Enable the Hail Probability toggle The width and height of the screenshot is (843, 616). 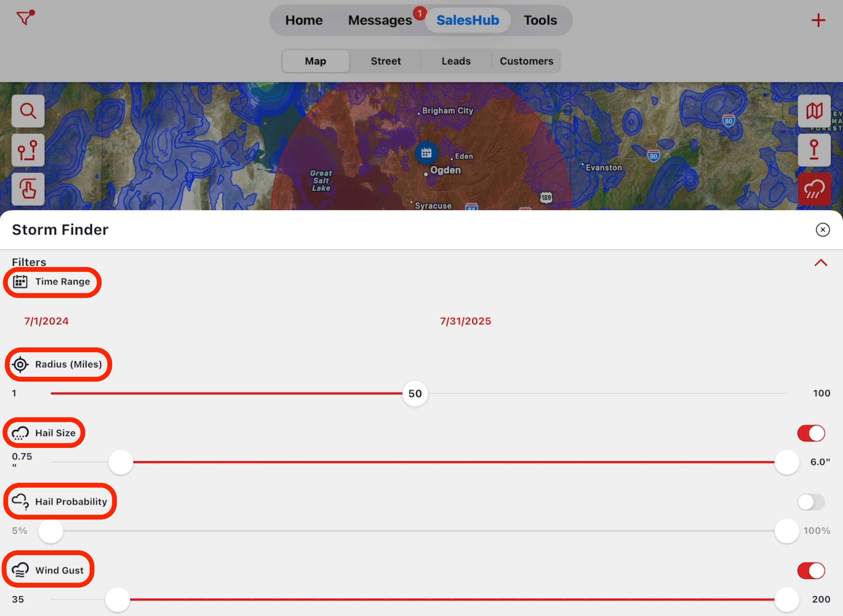tap(811, 502)
